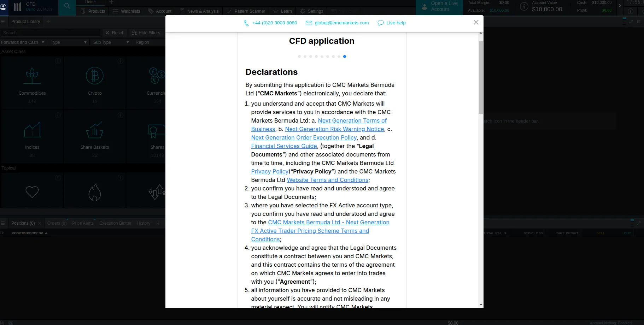Click the Live help chat bubble icon

point(381,23)
